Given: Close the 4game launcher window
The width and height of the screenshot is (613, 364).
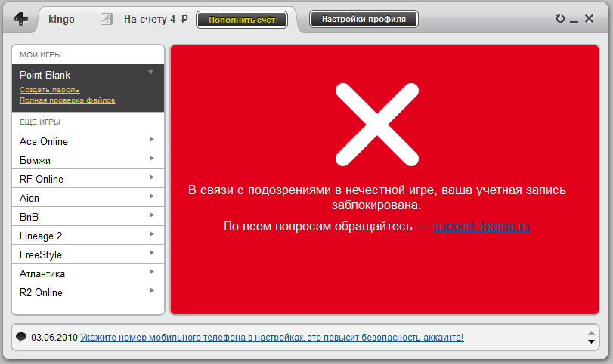Looking at the screenshot, I should [x=589, y=18].
